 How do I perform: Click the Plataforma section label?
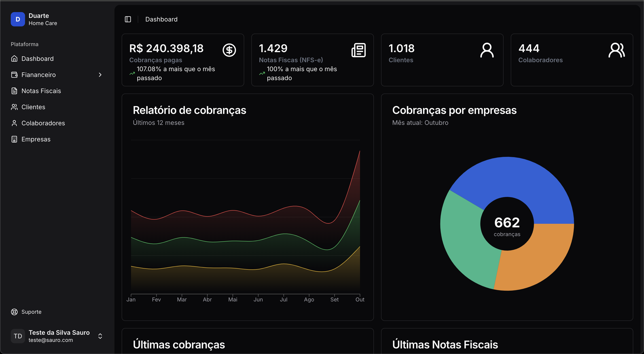point(25,44)
